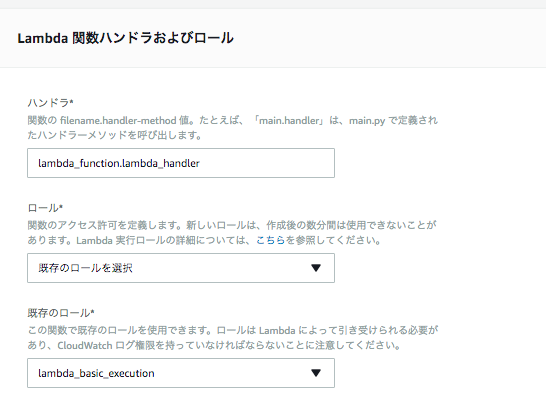Screen dimensions: 546x412
Task: Follow the こちら link about execution roles
Action: pyautogui.click(x=271, y=240)
